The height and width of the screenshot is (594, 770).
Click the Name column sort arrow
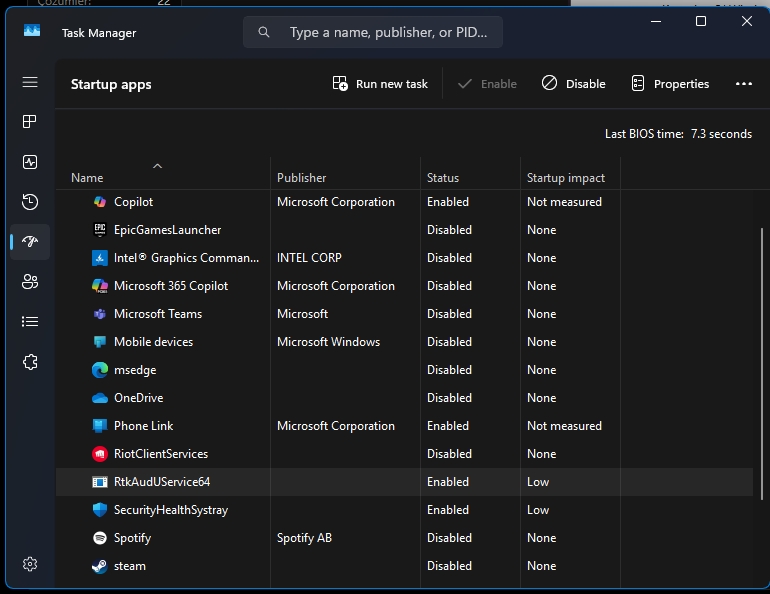pyautogui.click(x=157, y=166)
